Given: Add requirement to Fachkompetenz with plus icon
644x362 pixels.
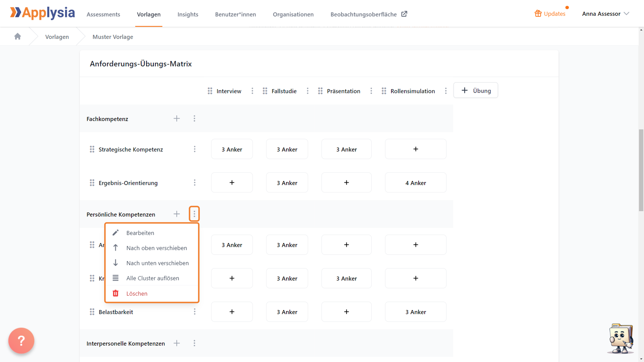Looking at the screenshot, I should click(x=177, y=118).
